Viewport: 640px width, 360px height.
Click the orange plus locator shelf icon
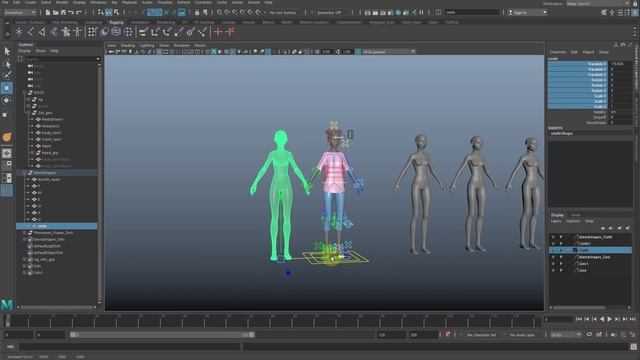(x=218, y=32)
